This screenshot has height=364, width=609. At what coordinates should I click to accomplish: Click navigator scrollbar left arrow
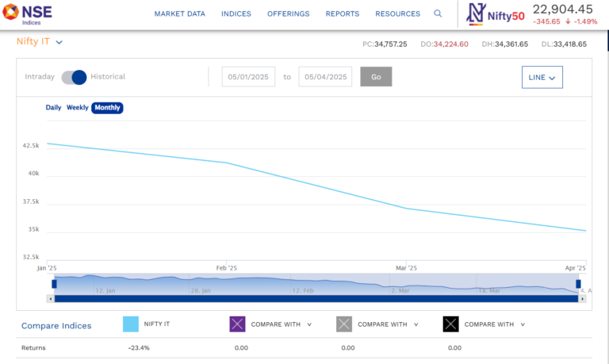pyautogui.click(x=51, y=299)
